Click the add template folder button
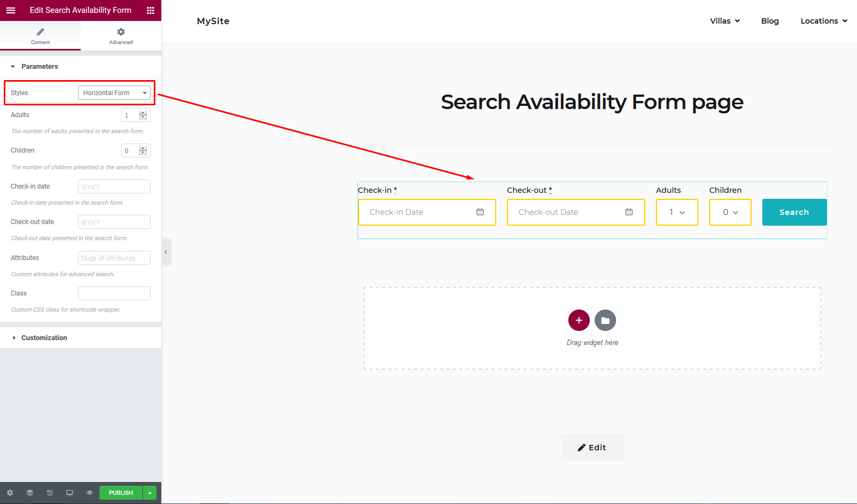This screenshot has height=504, width=857. [x=605, y=320]
